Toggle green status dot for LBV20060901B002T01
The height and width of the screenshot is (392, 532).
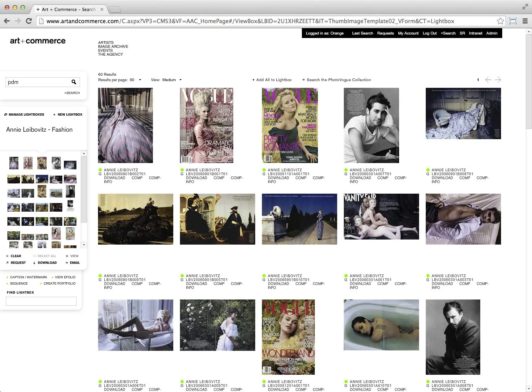(100, 170)
